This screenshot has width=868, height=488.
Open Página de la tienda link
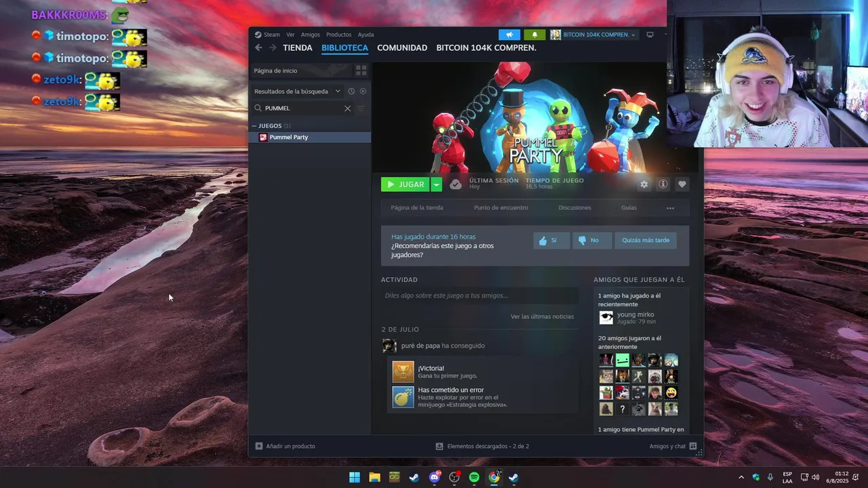pyautogui.click(x=417, y=208)
